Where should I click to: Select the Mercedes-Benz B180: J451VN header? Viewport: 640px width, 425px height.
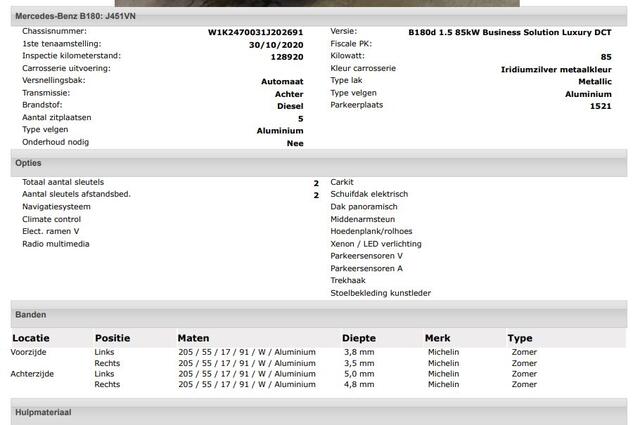[319, 16]
